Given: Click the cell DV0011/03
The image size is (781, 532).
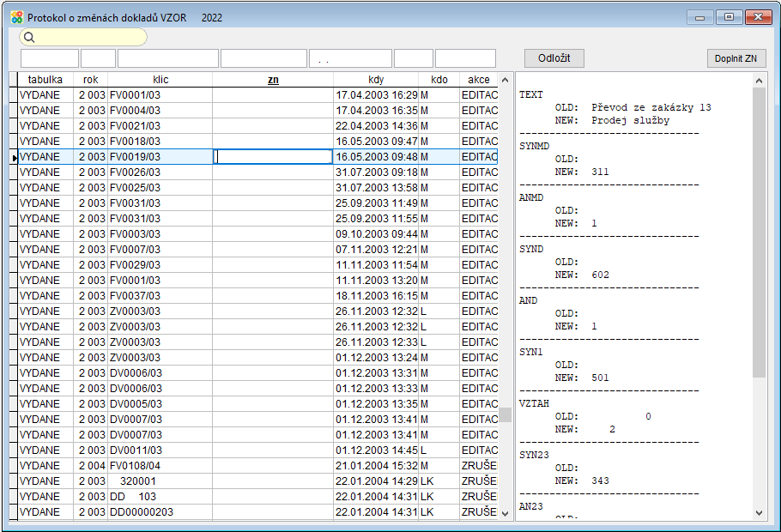Looking at the screenshot, I should tap(160, 450).
